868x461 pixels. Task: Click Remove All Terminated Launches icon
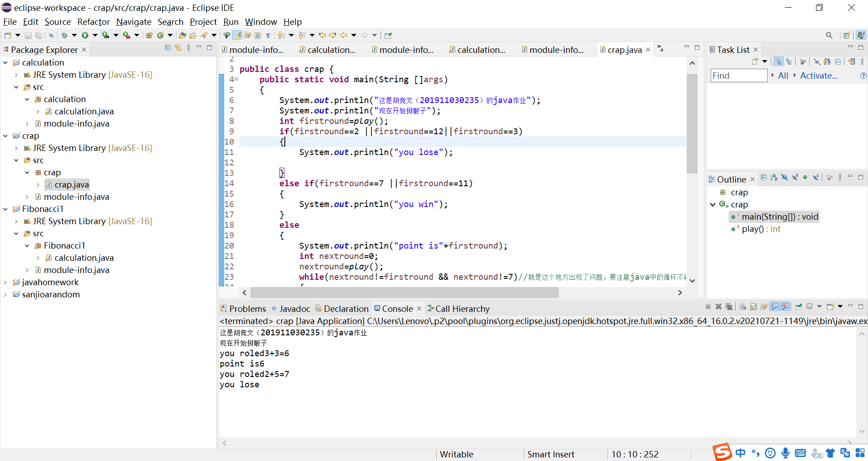pyautogui.click(x=729, y=306)
